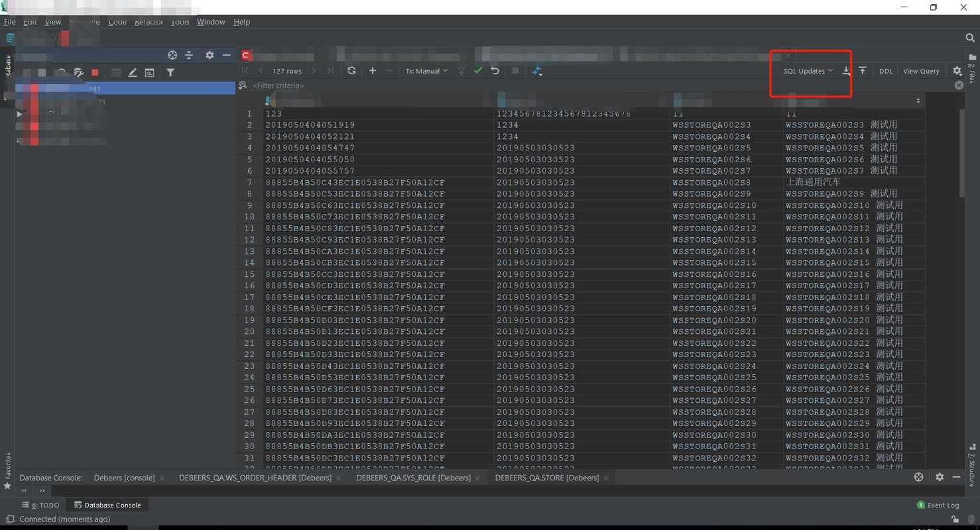Close the Debeers [console] tab
Image resolution: width=980 pixels, height=530 pixels.
pos(162,478)
